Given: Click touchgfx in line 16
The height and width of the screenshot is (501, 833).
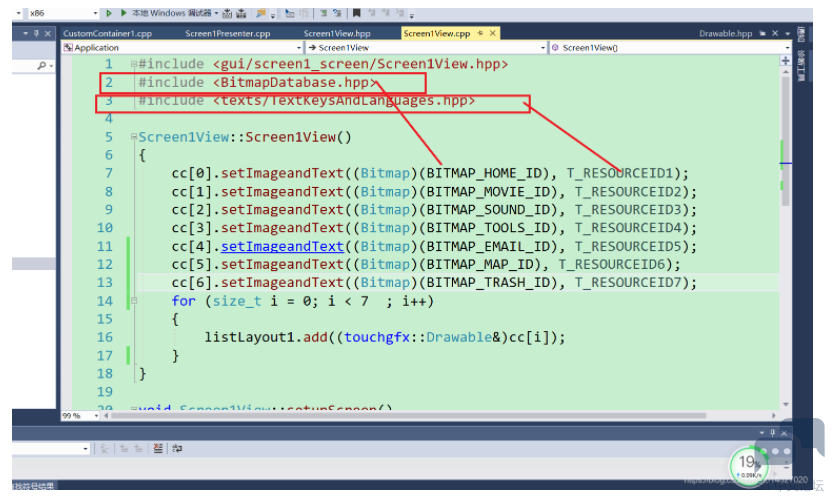Looking at the screenshot, I should click(x=377, y=337).
